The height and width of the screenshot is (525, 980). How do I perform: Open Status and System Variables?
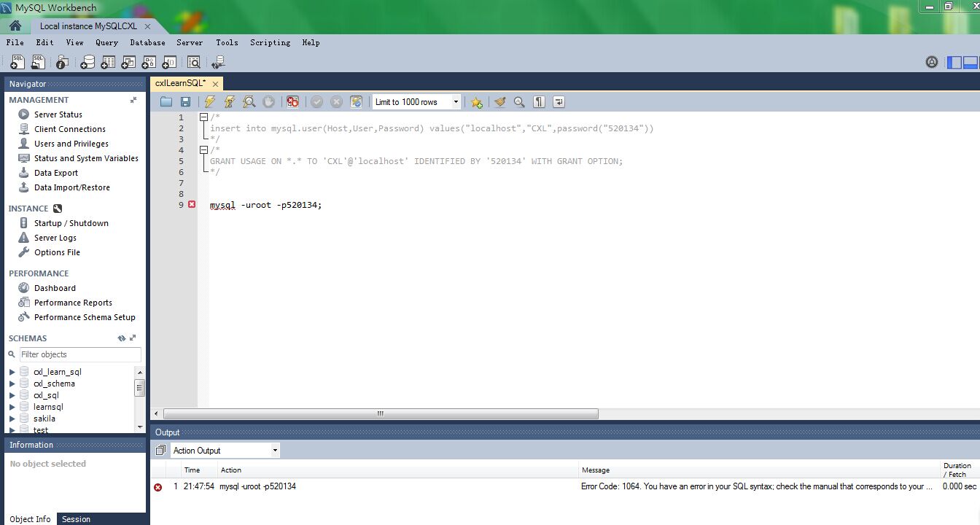tap(86, 158)
